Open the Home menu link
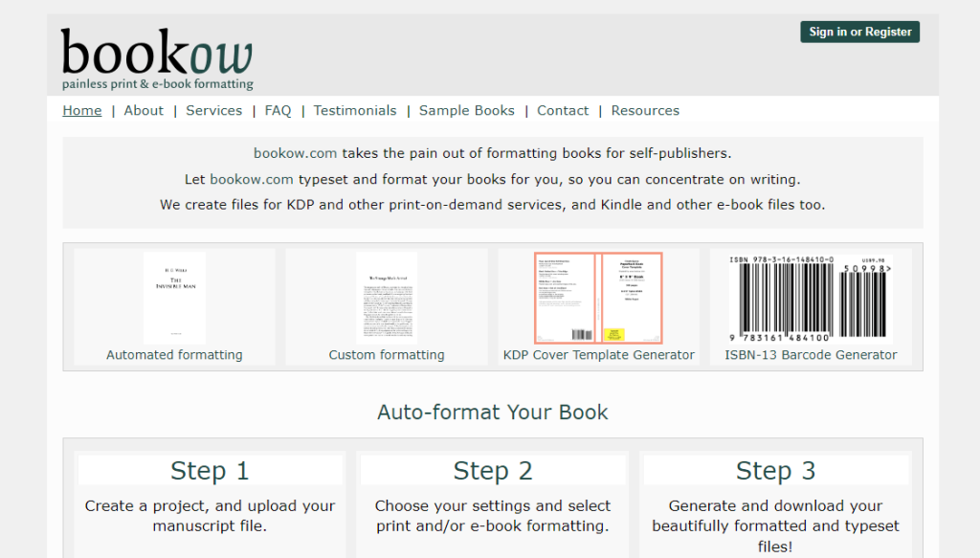The image size is (980, 558). [82, 111]
